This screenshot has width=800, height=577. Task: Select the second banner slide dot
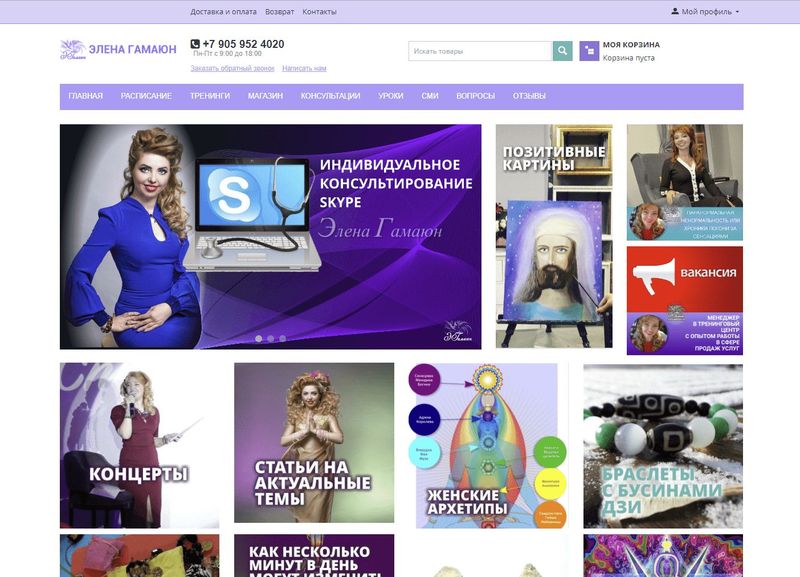click(x=270, y=338)
